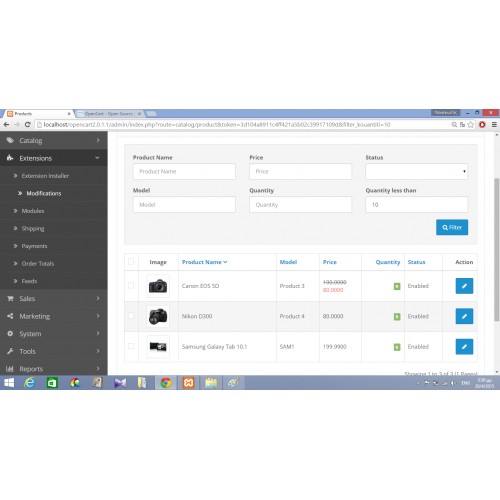Click the Catalog tag icon in sidebar

10,140
